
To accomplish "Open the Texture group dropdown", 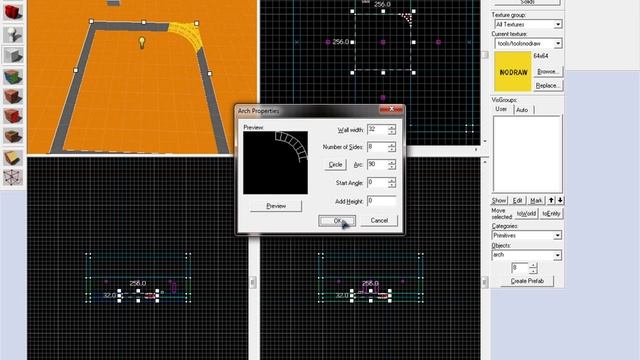I will pos(558,24).
